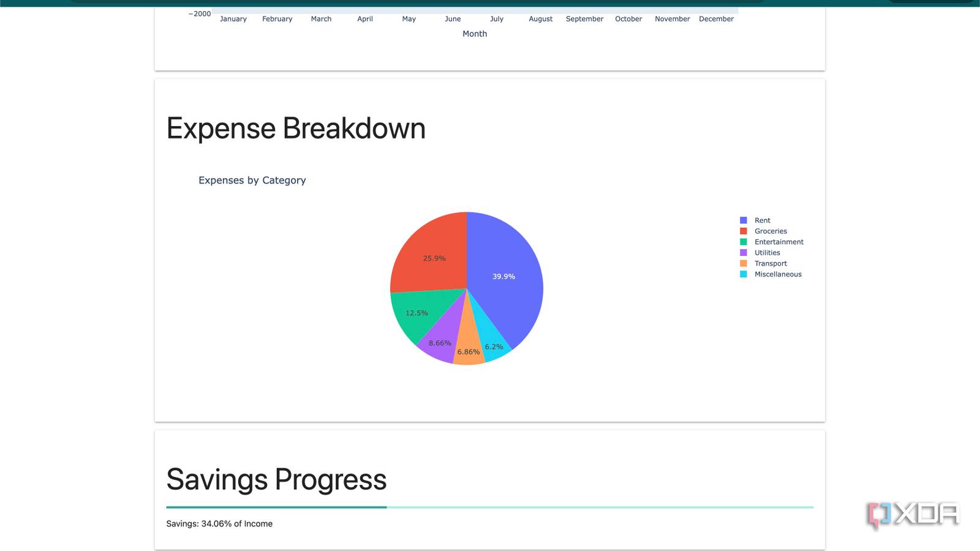Click the Utilities legend color swatch
The width and height of the screenshot is (980, 551).
(744, 252)
